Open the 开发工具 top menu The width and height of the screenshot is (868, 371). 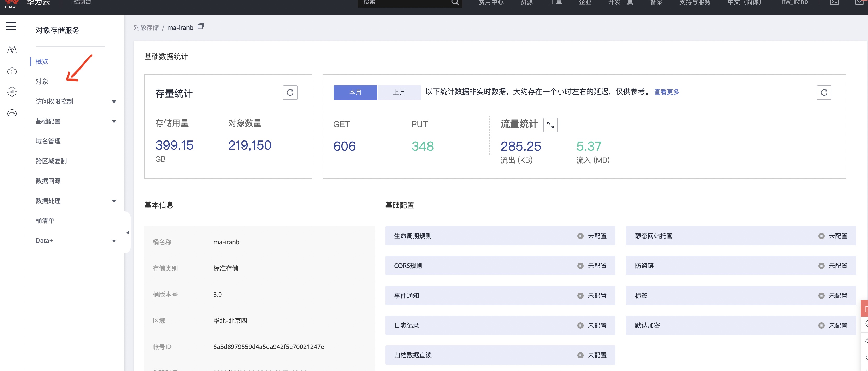click(620, 2)
